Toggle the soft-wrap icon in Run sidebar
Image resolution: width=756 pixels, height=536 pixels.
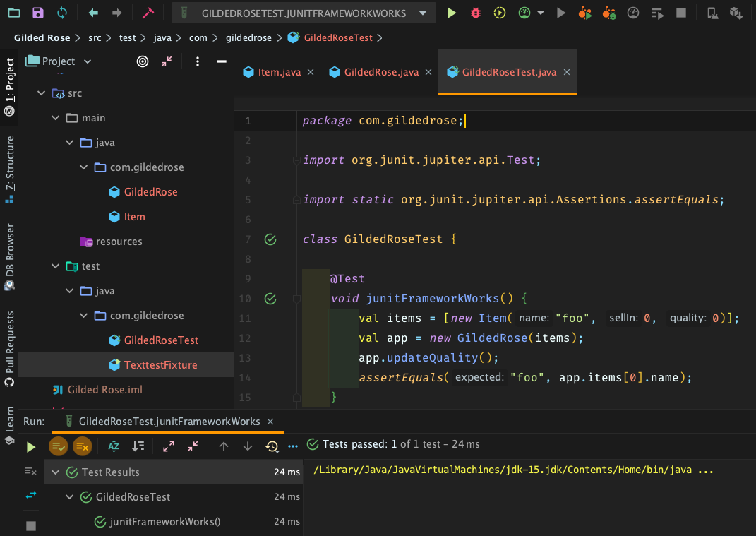click(x=30, y=496)
